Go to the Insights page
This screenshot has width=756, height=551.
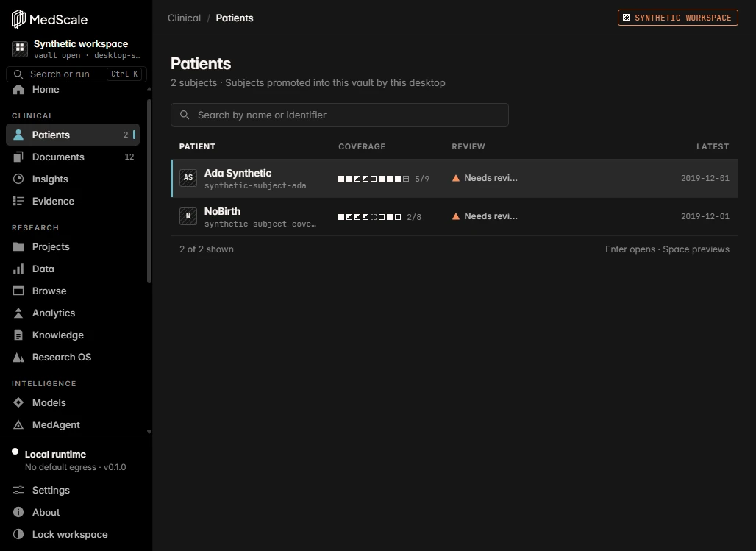(73, 179)
